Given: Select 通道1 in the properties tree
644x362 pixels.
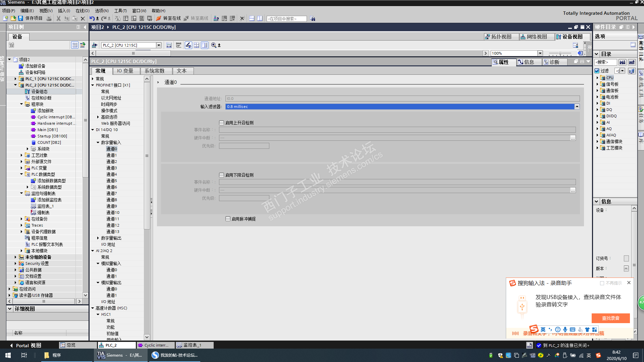Looking at the screenshot, I should click(111, 155).
